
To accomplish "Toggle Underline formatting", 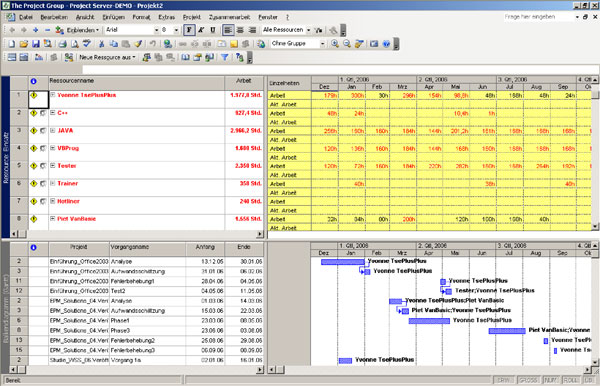I will tap(213, 30).
